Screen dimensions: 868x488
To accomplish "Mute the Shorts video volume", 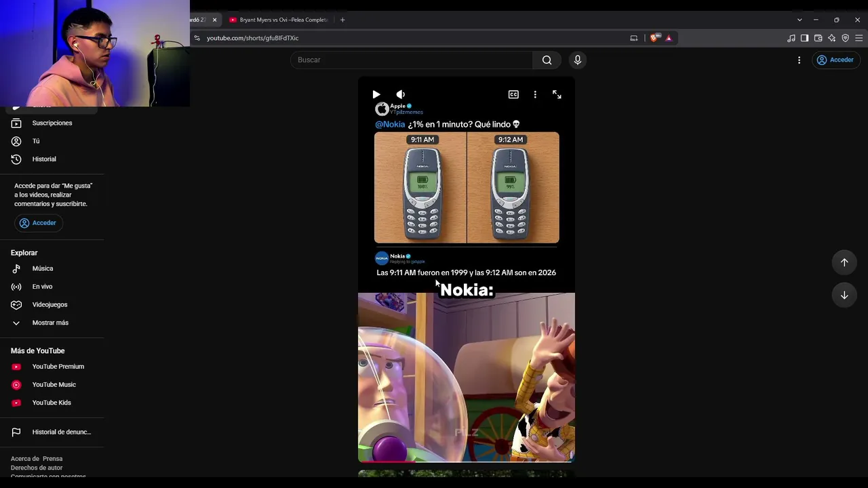I will (x=401, y=94).
